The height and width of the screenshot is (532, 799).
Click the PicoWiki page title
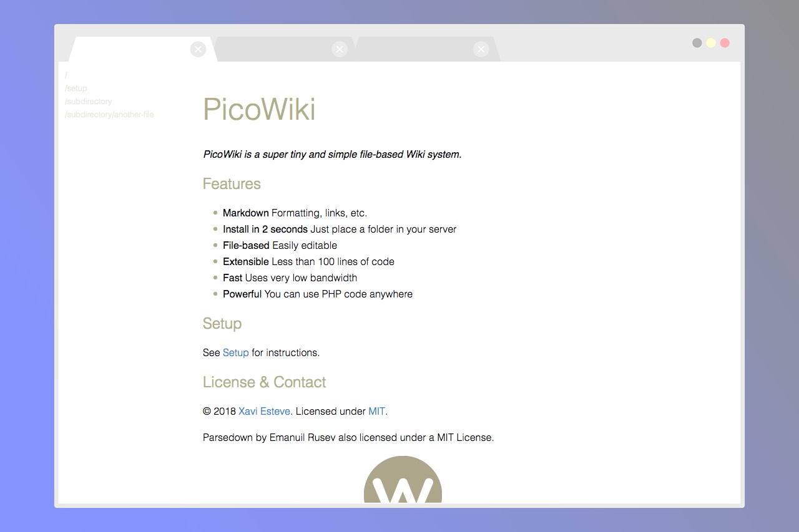pos(259,109)
